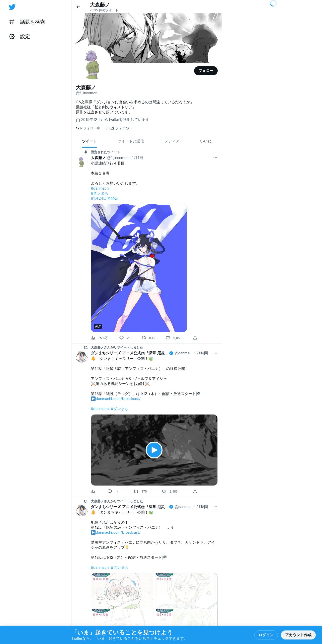322x644 pixels.
Task: Click the ログイン button
Action: click(266, 635)
